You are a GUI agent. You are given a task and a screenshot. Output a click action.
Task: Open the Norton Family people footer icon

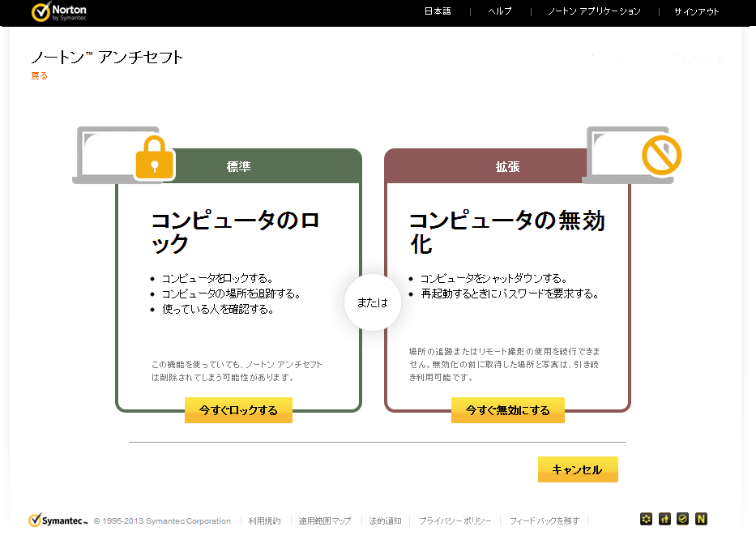(664, 519)
